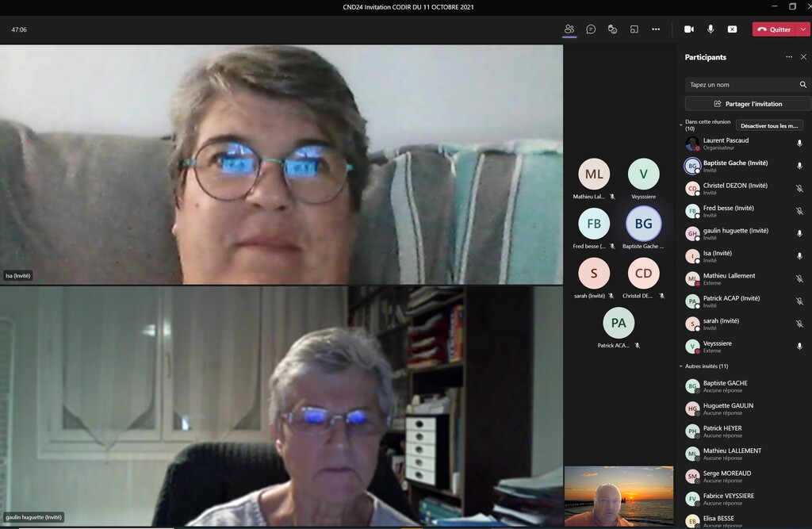Click the red Quitter button
The image size is (812, 529).
click(775, 29)
